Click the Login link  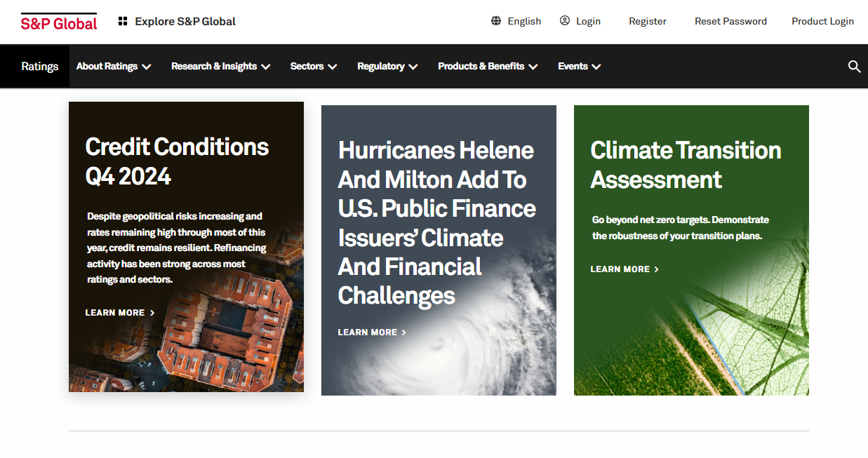point(588,21)
